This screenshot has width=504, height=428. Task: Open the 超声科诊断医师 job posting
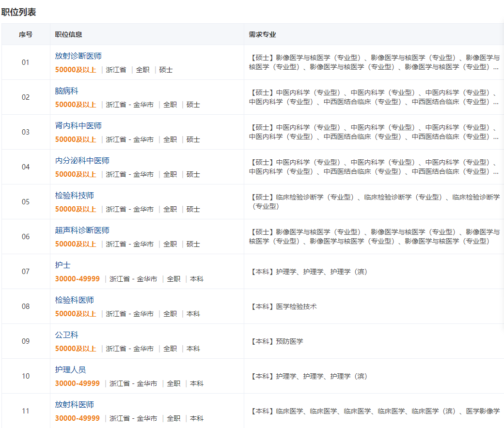pos(82,230)
